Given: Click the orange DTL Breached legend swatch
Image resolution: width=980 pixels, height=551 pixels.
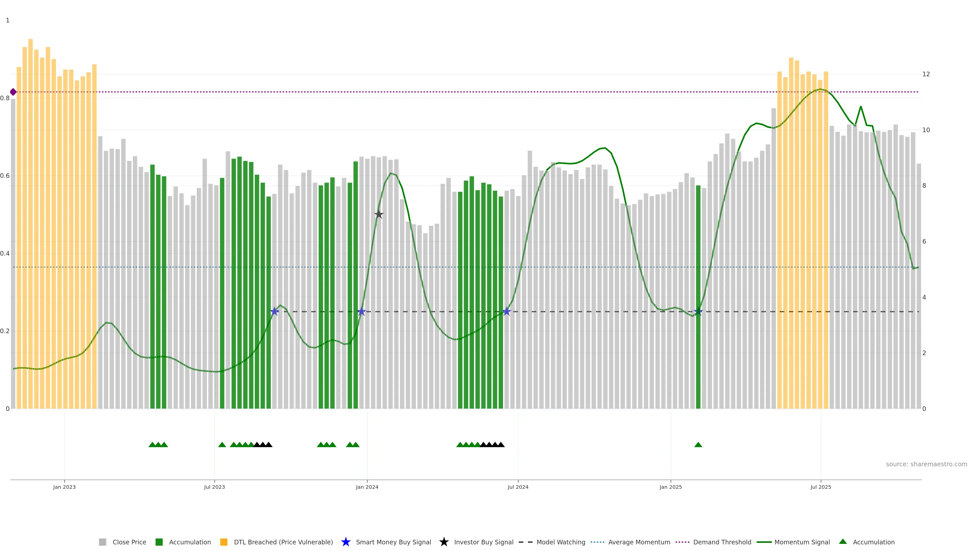Looking at the screenshot, I should coord(224,542).
